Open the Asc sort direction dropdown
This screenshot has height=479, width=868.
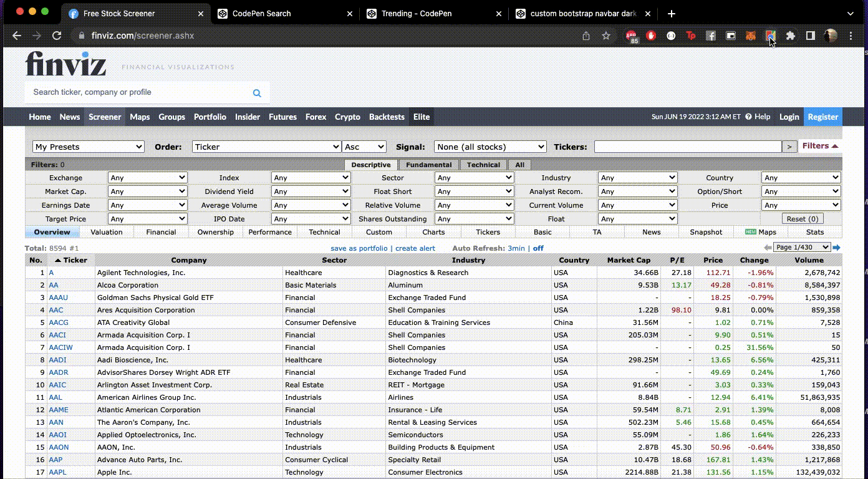tap(364, 147)
